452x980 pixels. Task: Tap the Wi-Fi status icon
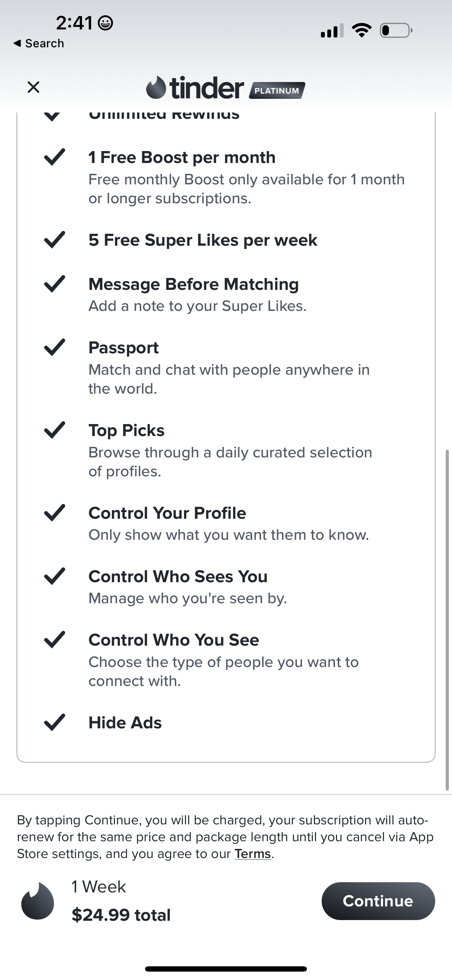(x=362, y=30)
